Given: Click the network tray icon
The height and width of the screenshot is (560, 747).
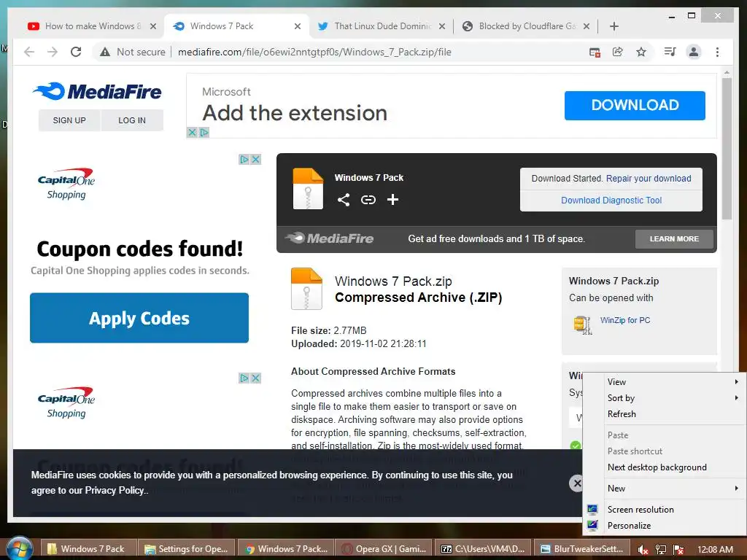Looking at the screenshot, I should [660, 550].
